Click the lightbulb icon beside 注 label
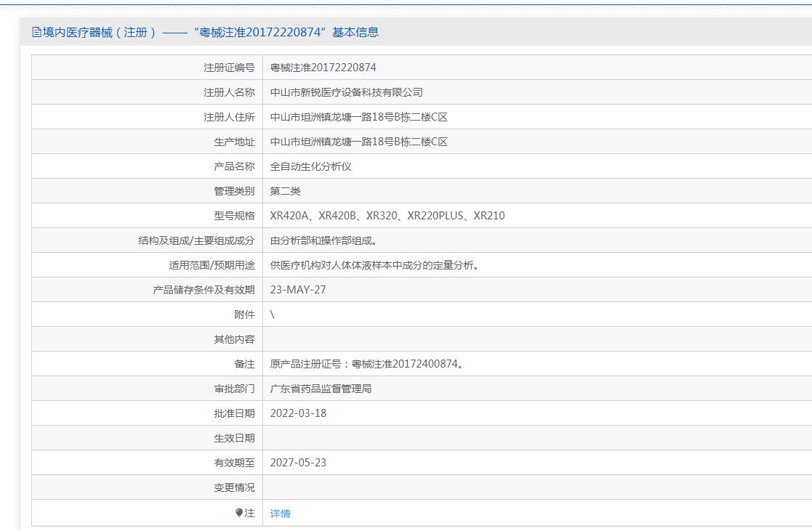The height and width of the screenshot is (531, 812). pos(238,513)
